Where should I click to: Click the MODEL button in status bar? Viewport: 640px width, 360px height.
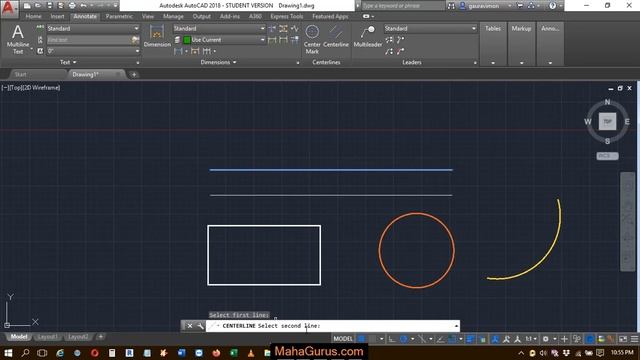click(343, 339)
